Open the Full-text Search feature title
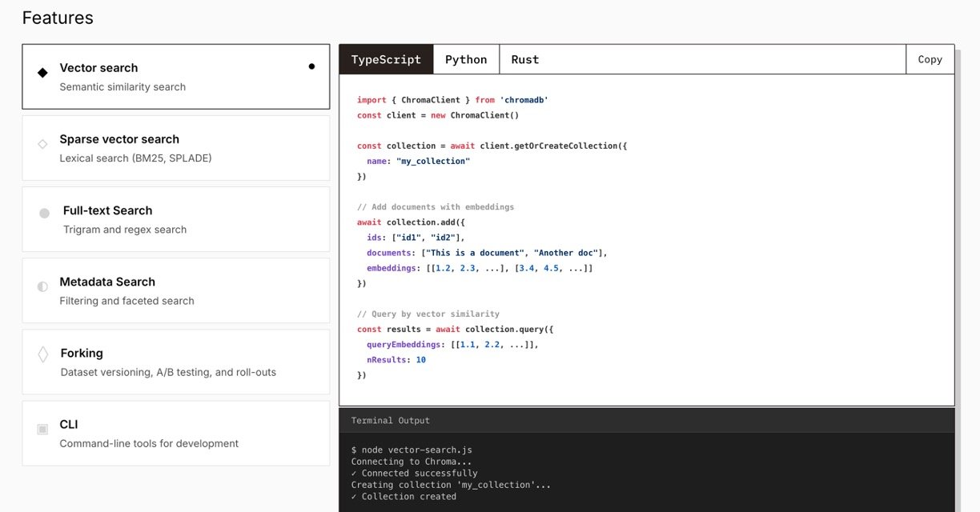 (107, 210)
